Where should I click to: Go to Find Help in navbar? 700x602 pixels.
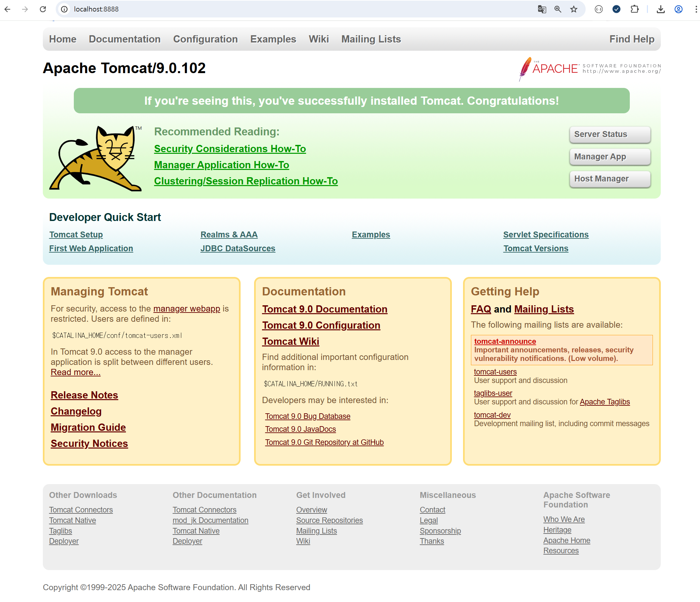pos(632,39)
